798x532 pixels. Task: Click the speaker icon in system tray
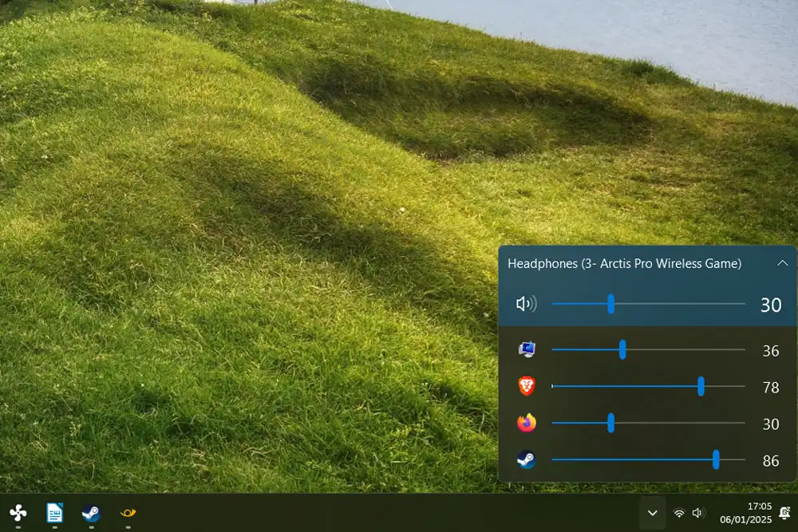(x=698, y=513)
